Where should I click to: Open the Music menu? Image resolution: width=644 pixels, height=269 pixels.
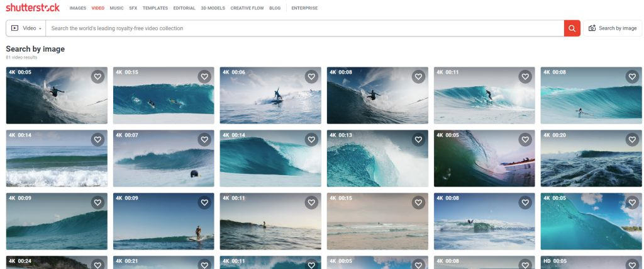point(116,8)
